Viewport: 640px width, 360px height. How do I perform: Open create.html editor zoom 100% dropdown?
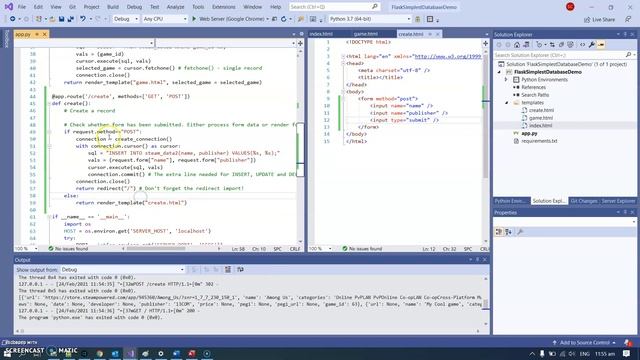coord(320,249)
